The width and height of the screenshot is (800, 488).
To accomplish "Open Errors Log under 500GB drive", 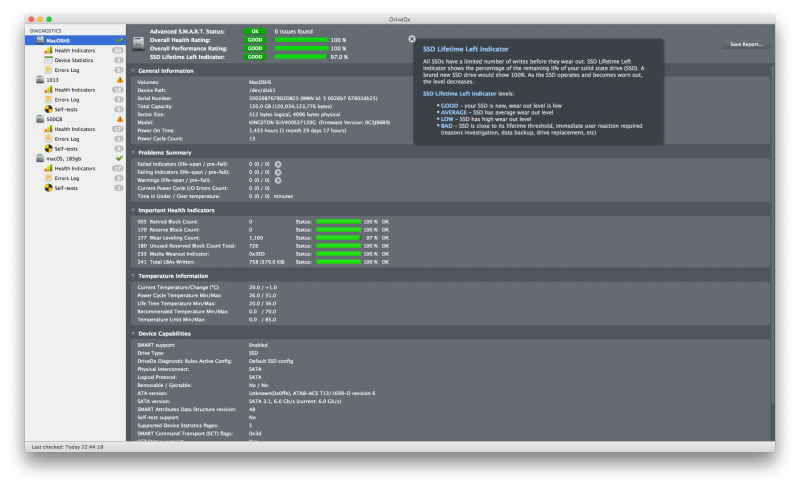I will coord(67,139).
